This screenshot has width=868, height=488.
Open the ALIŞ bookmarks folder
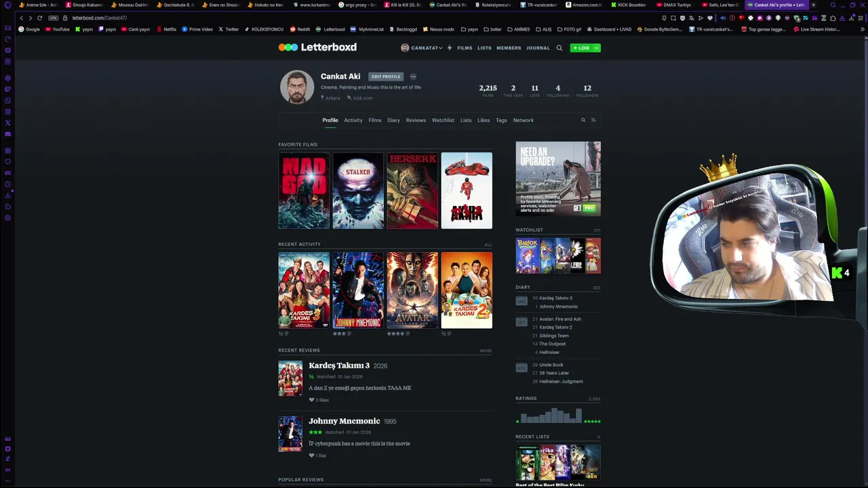coord(543,29)
